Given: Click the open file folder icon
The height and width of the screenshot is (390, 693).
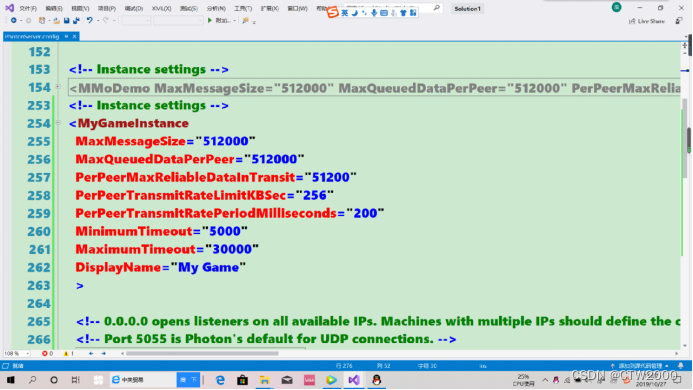Looking at the screenshot, I should click(x=57, y=20).
